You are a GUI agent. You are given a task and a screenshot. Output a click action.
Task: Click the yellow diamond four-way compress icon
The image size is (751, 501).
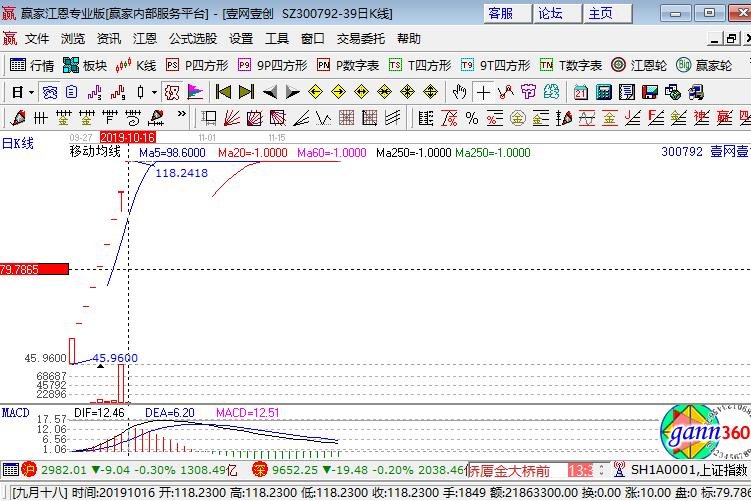407,92
